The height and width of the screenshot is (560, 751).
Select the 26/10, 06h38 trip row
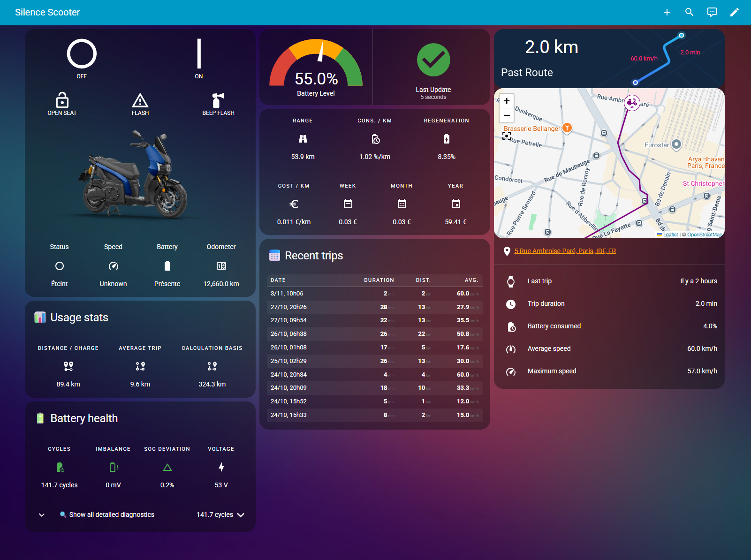click(374, 334)
